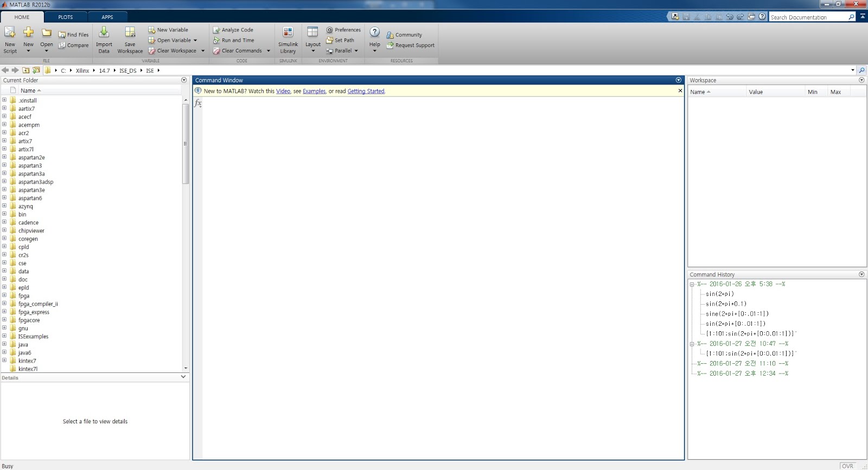Collapse the 2016-01-27 10:47 history group
868x470 pixels.
[x=692, y=344]
